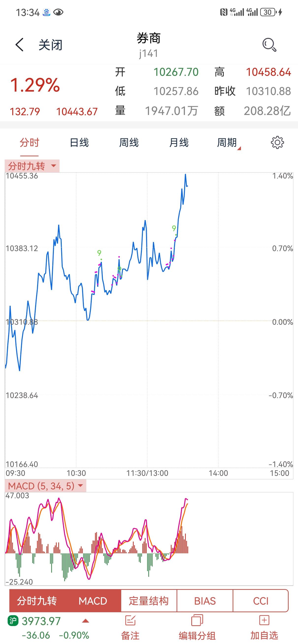298x644 pixels.
Task: Expand the MACD (5, 34, 5) dropdown
Action: [x=45, y=486]
